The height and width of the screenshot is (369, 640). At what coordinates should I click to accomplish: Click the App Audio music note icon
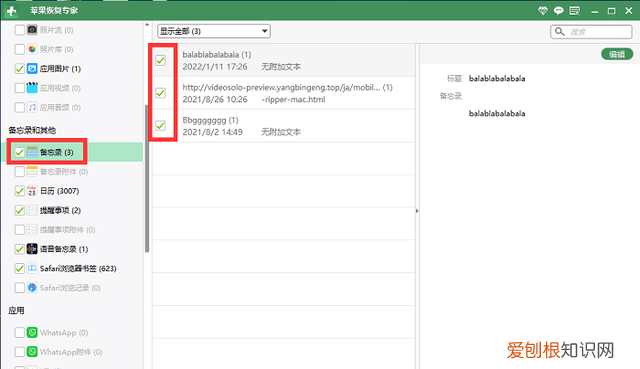pyautogui.click(x=32, y=107)
